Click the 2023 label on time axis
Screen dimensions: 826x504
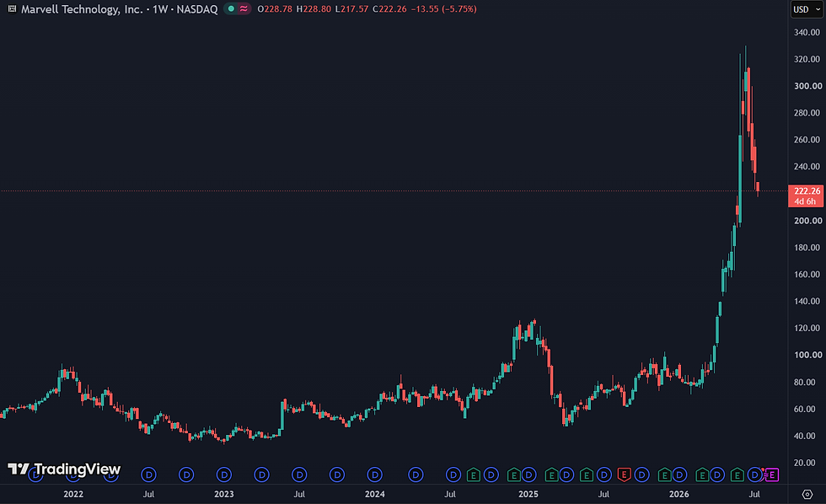(x=224, y=494)
